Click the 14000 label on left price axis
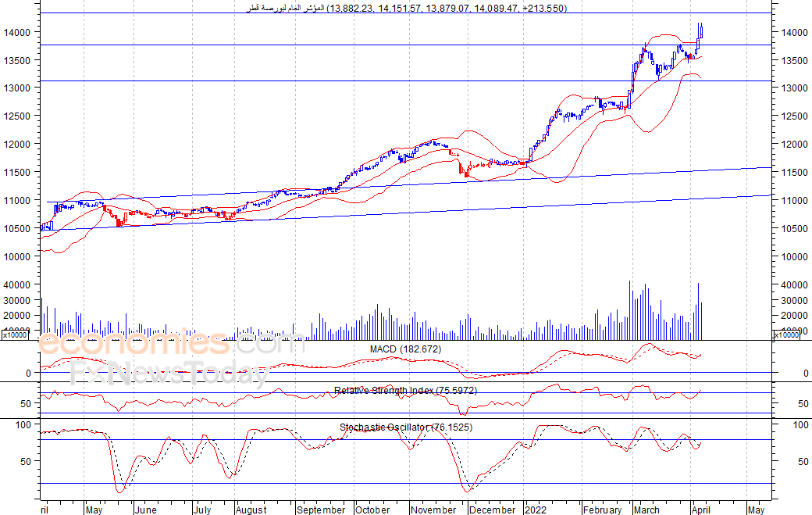Screen dimensions: 812x515 pos(17,32)
